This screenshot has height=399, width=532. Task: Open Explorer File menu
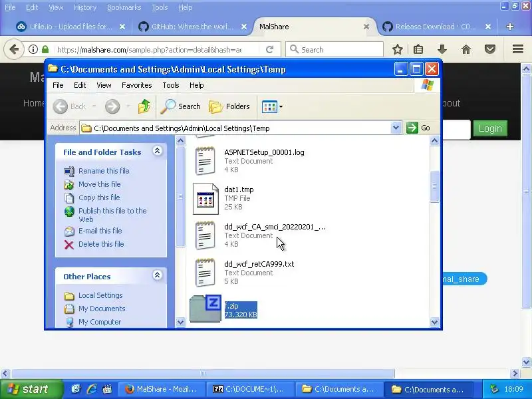pos(58,85)
